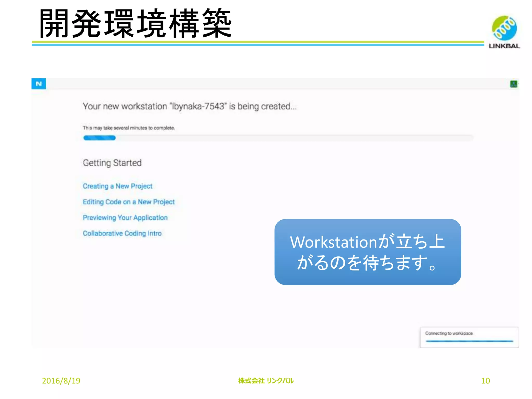Click the Getting Started heading
Screen dimensions: 532x399
pos(112,163)
